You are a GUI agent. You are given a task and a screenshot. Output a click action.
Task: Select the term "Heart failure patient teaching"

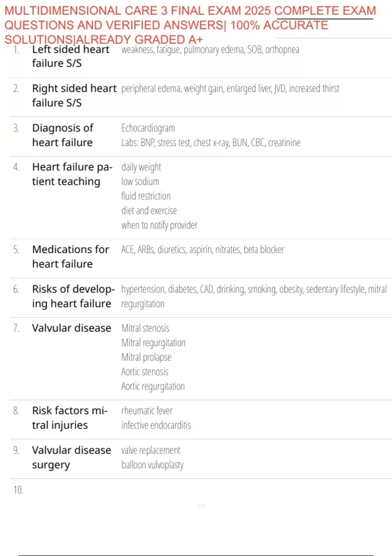click(72, 174)
